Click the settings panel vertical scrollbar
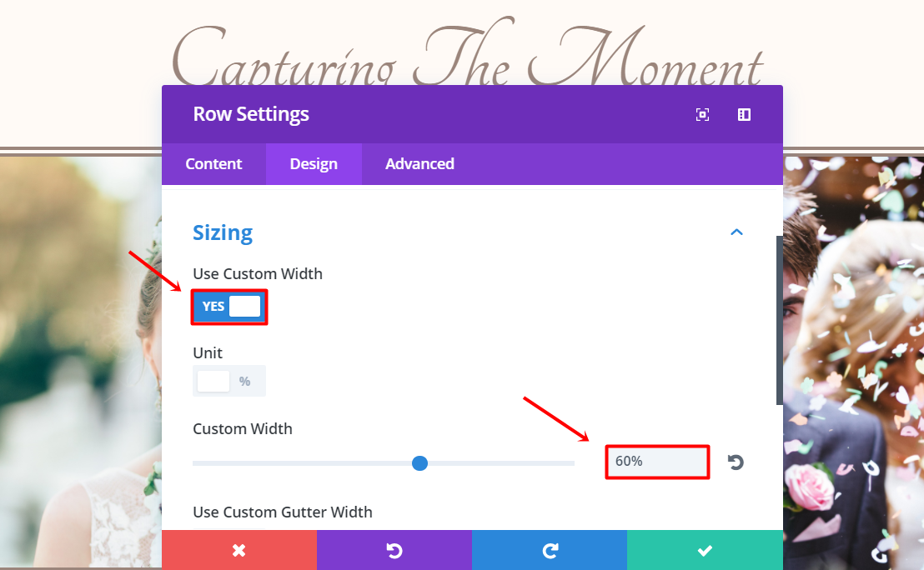The width and height of the screenshot is (924, 570). point(779,317)
